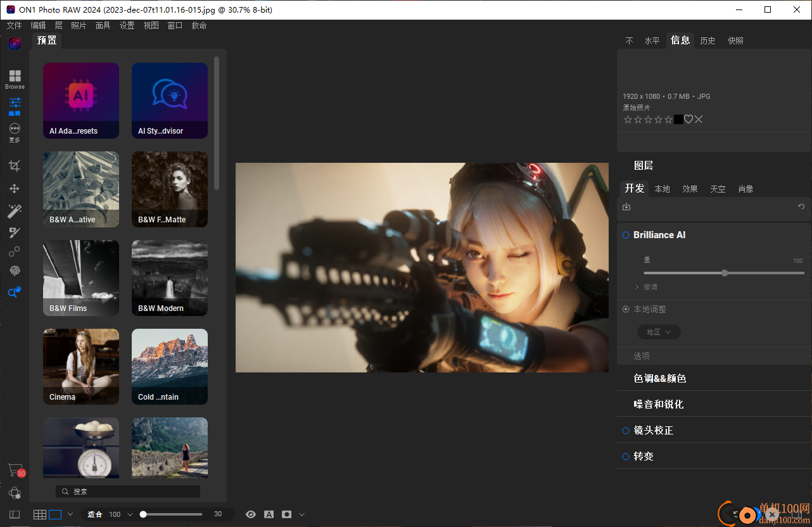This screenshot has width=812, height=527.
Task: Toggle the Brilliance AI circle
Action: click(626, 235)
